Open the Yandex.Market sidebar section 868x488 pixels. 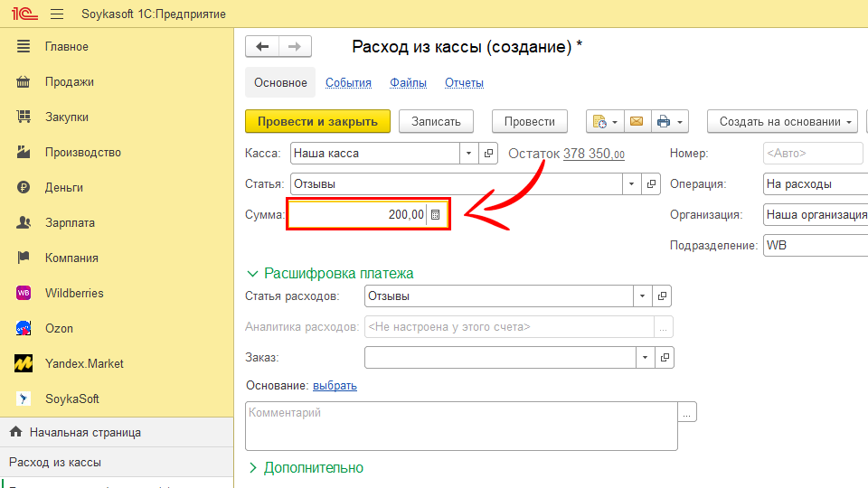pos(84,363)
